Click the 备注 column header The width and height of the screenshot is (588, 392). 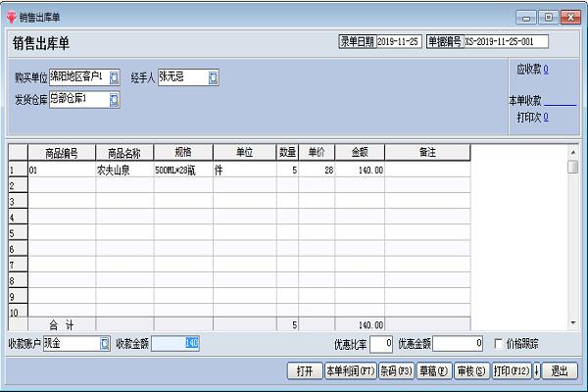[427, 153]
